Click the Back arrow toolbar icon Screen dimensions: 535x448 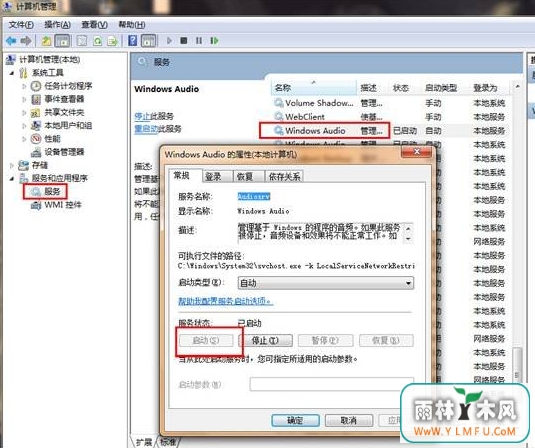tap(11, 41)
